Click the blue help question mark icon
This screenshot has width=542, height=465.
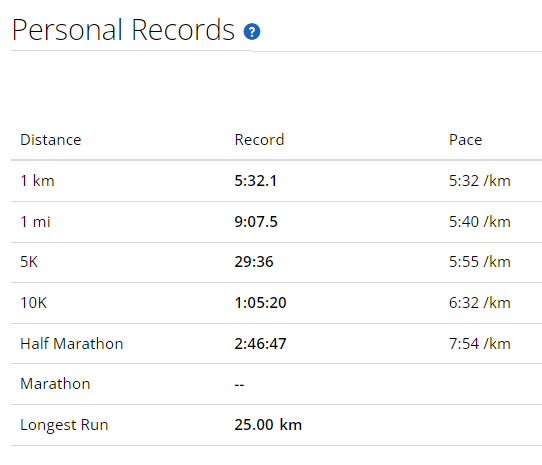(252, 32)
